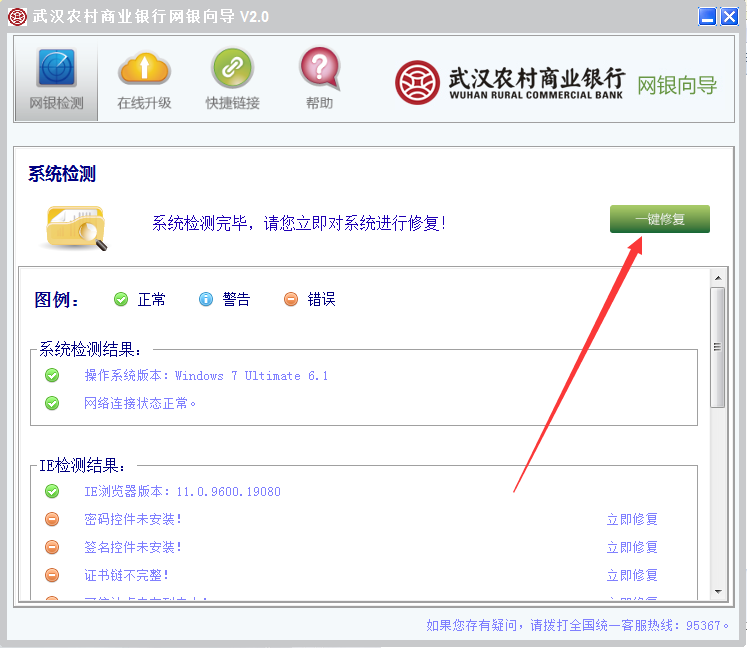Click the scrollbar down arrow
The height and width of the screenshot is (648, 747).
(718, 591)
